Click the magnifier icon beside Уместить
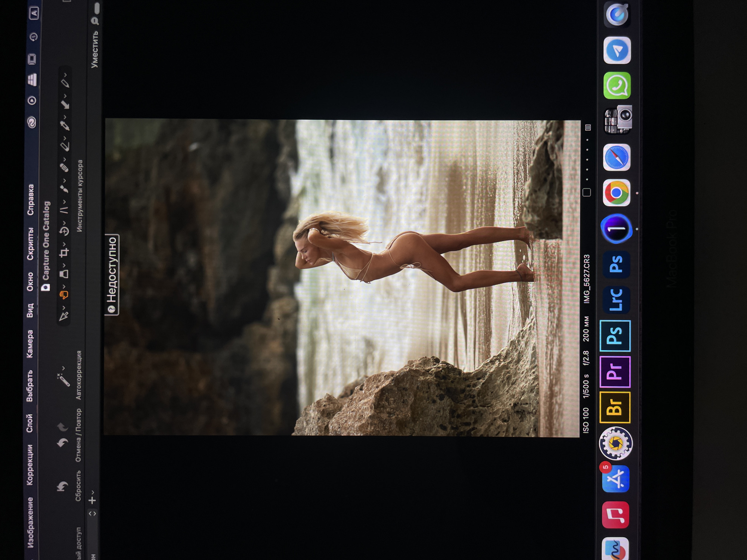This screenshot has width=747, height=560. point(95,21)
